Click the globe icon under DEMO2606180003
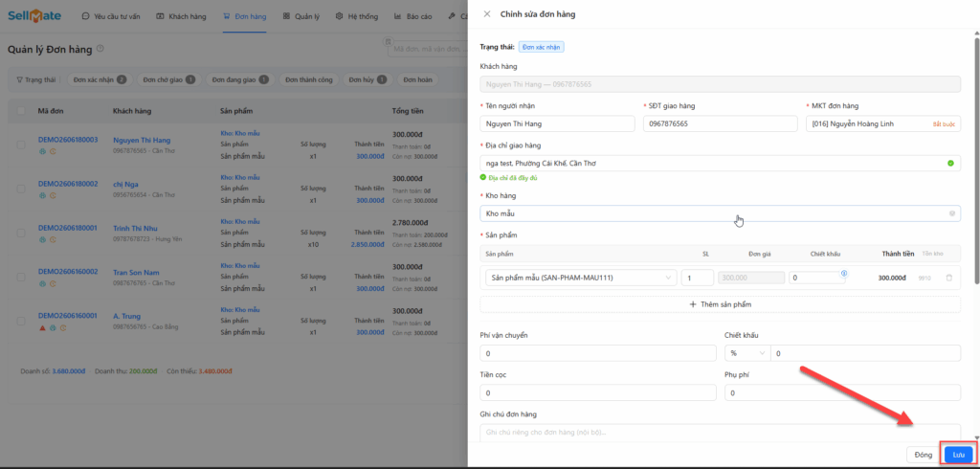Image resolution: width=980 pixels, height=469 pixels. (42, 151)
